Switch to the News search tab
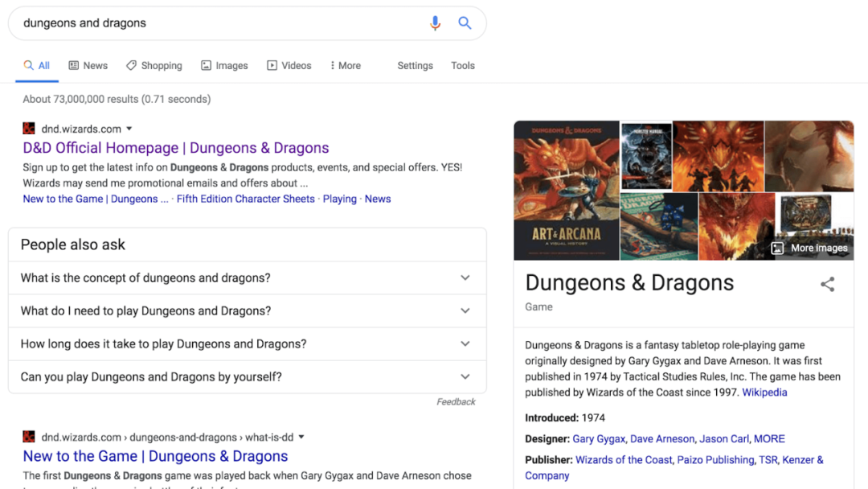The width and height of the screenshot is (868, 489). (x=88, y=66)
